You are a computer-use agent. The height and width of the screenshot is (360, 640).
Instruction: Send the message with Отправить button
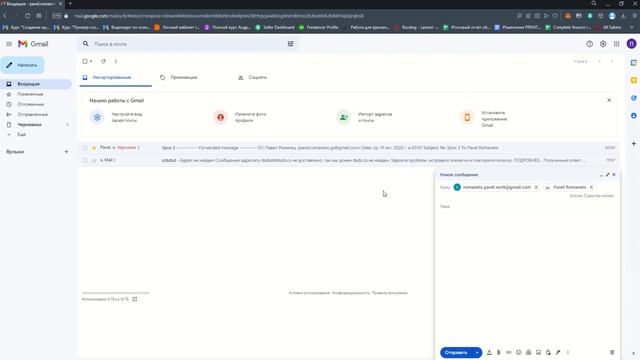[x=456, y=353]
